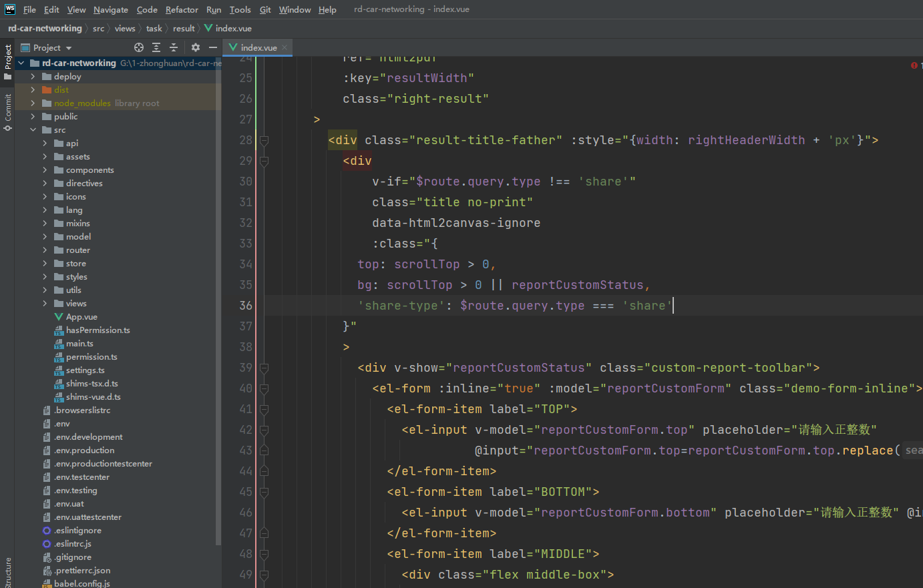Open the Git menu
The height and width of the screenshot is (588, 923).
(265, 9)
